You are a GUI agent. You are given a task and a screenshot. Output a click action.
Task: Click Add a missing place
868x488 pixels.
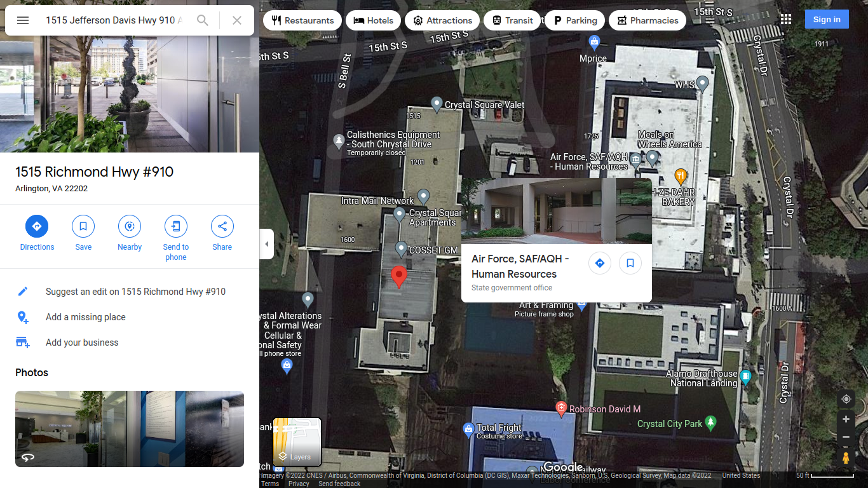coord(130,317)
